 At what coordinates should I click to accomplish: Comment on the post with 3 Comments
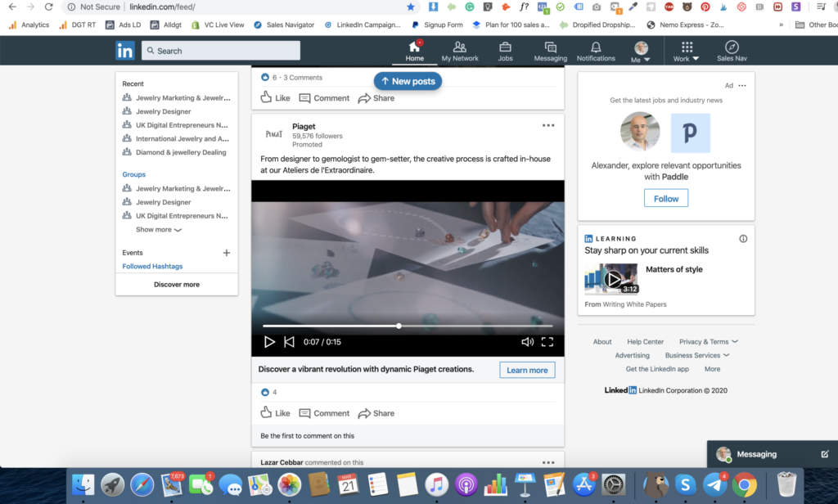(324, 98)
